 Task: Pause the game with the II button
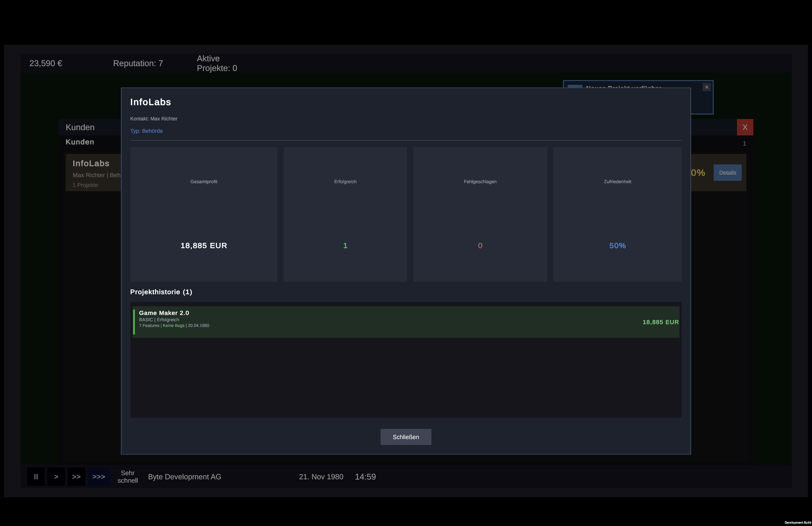(35, 477)
